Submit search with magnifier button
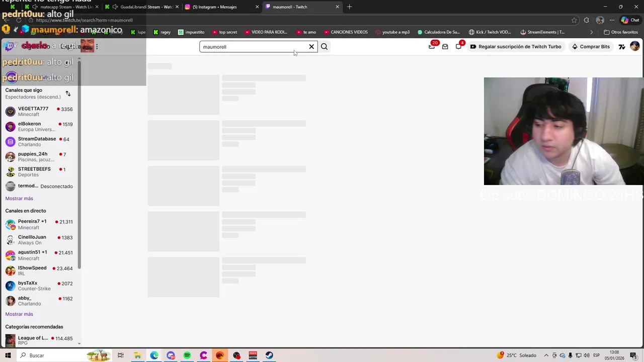The width and height of the screenshot is (644, 362). pos(324,47)
